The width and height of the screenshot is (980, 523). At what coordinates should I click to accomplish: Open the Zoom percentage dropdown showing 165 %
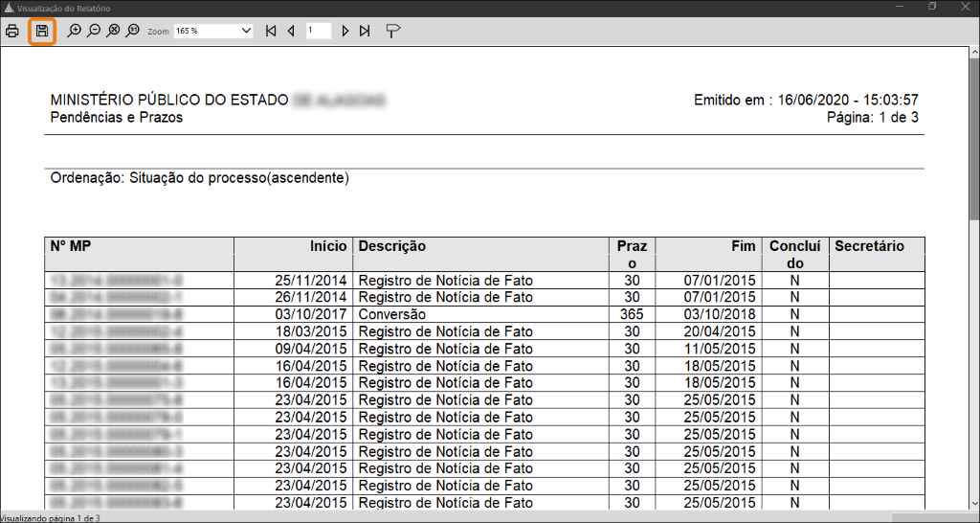point(213,31)
